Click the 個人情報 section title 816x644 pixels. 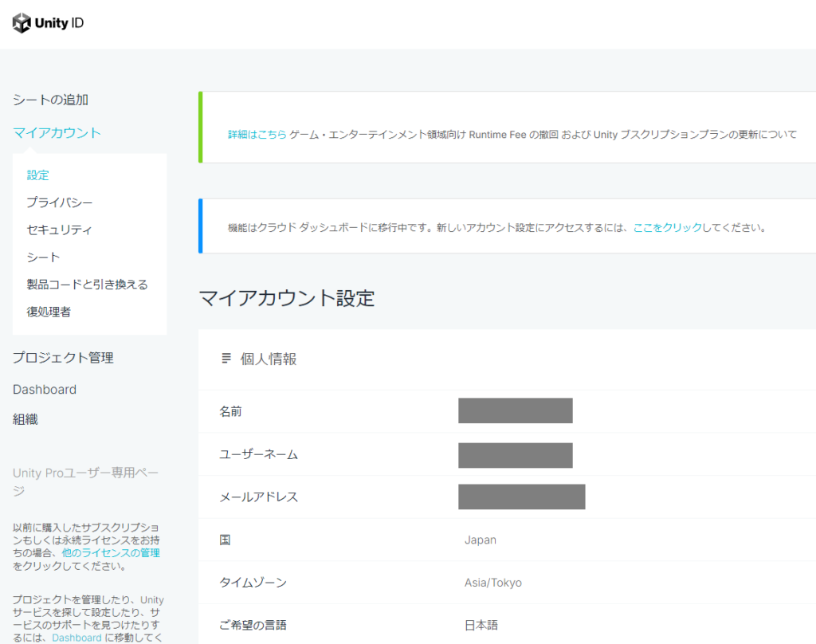click(x=269, y=359)
